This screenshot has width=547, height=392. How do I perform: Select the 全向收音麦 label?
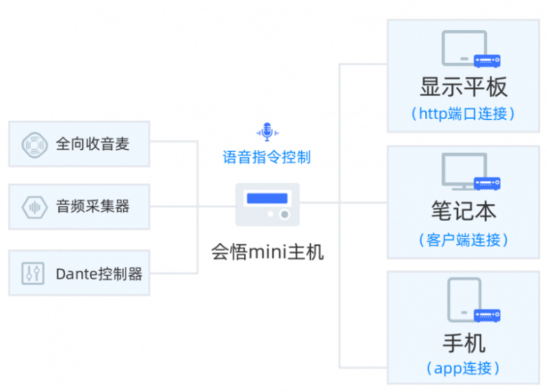(93, 144)
